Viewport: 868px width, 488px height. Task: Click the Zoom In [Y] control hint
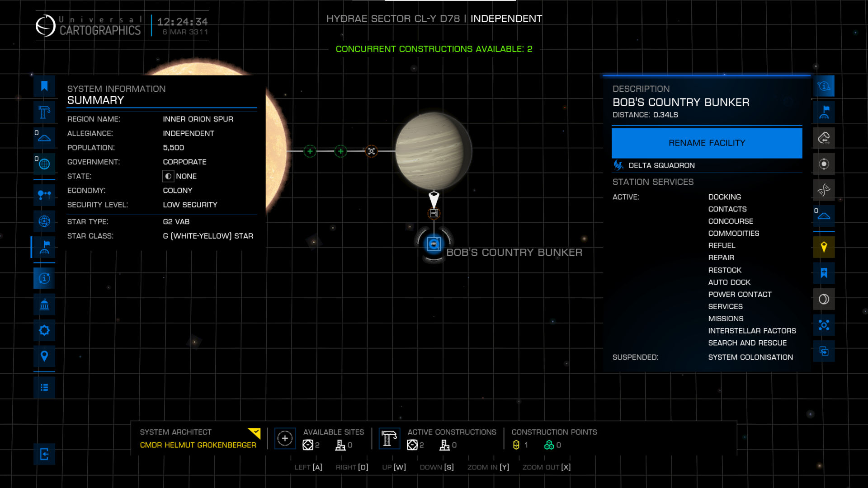point(488,467)
